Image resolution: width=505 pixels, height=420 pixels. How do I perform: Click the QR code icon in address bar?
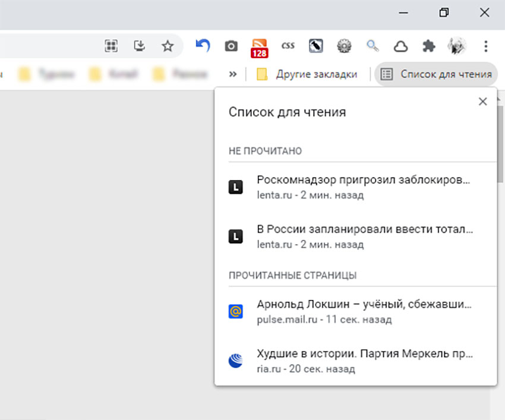click(111, 46)
